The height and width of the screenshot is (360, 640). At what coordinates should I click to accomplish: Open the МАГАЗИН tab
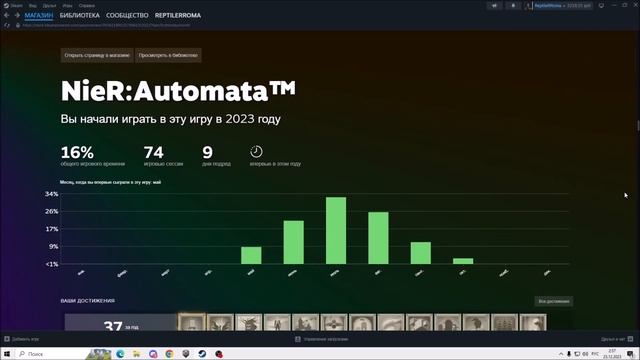[39, 15]
